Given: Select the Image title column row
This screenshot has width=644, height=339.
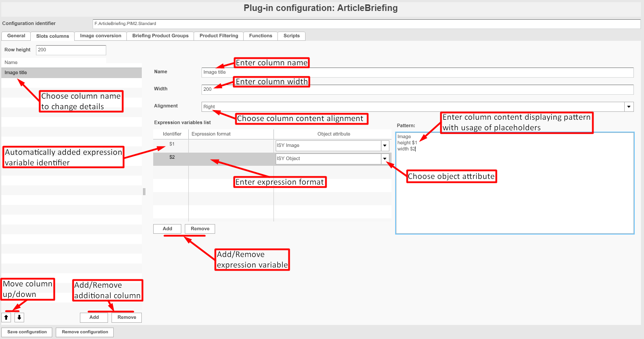Looking at the screenshot, I should (x=72, y=73).
